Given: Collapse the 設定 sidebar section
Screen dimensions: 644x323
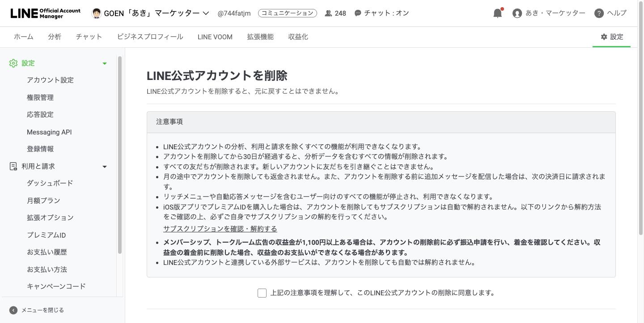Looking at the screenshot, I should (x=105, y=63).
